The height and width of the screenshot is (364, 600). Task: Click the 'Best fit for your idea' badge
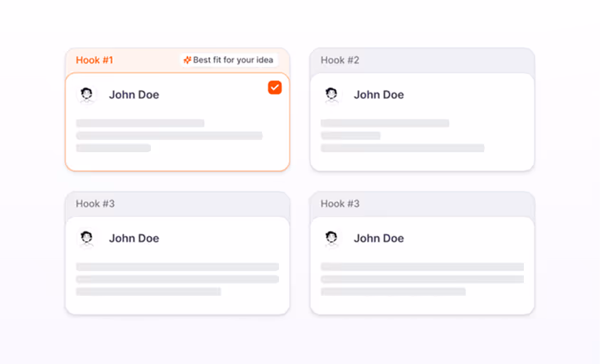click(229, 60)
